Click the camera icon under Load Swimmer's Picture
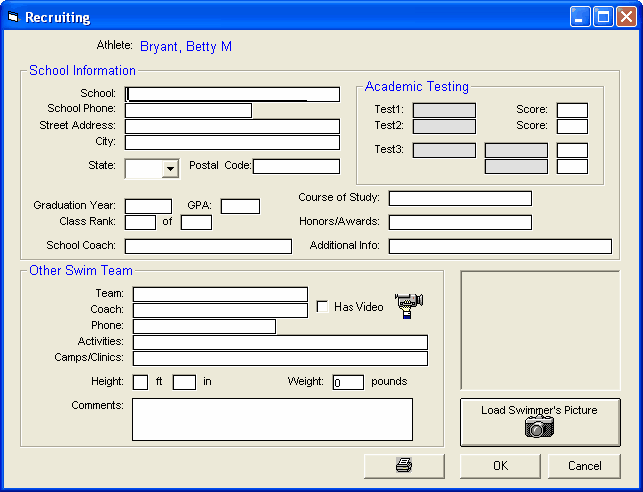The width and height of the screenshot is (643, 492). [539, 428]
